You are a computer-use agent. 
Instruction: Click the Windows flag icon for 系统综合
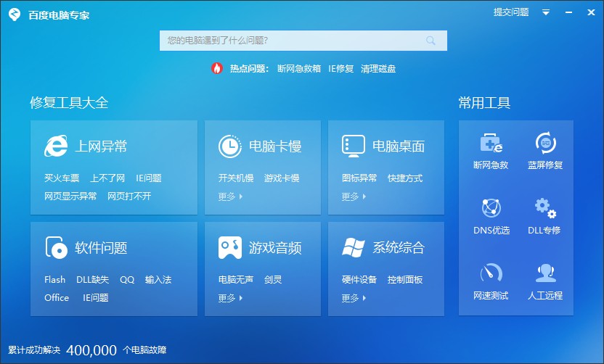354,247
